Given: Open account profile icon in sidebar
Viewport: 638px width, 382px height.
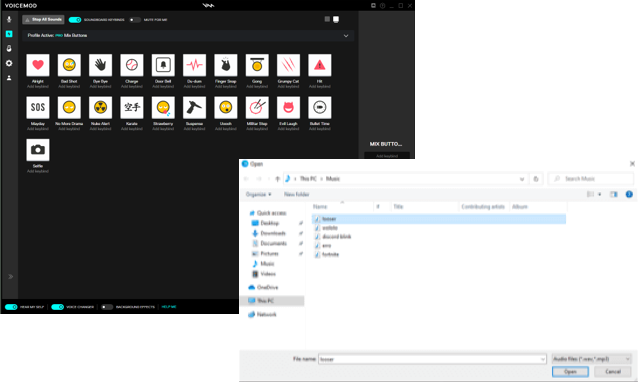Looking at the screenshot, I should (x=9, y=78).
